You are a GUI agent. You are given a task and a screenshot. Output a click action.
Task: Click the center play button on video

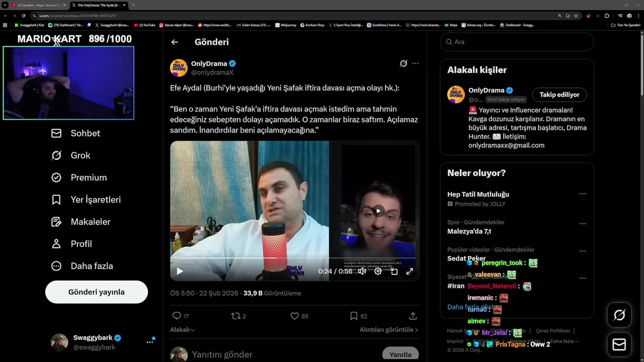(x=378, y=211)
